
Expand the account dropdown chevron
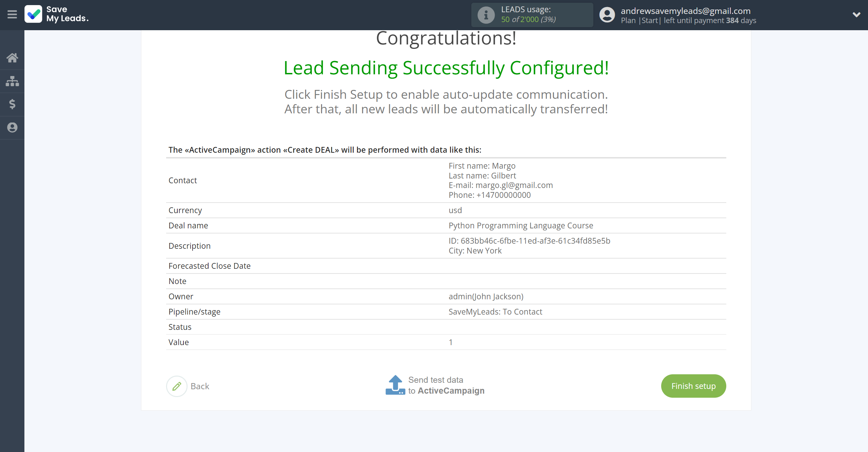856,15
